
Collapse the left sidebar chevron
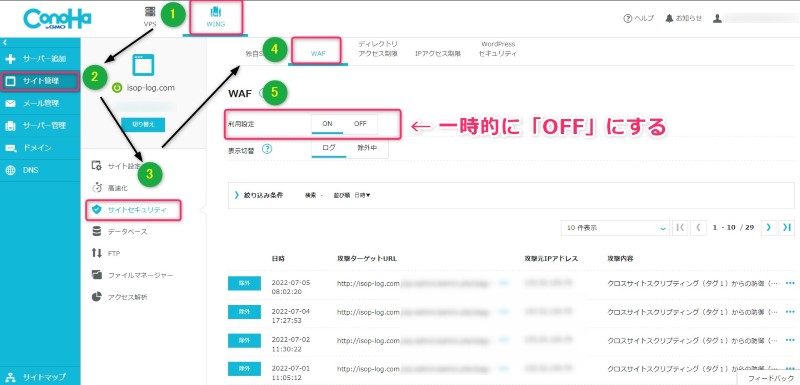[5, 43]
